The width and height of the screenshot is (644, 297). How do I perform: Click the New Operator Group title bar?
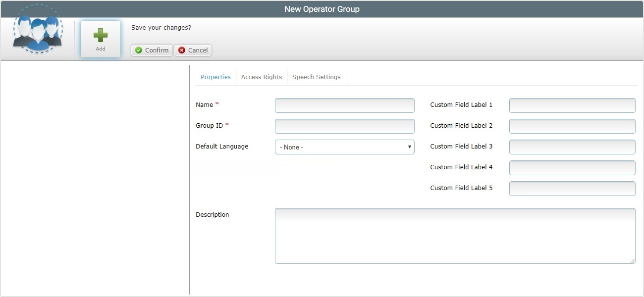point(322,8)
